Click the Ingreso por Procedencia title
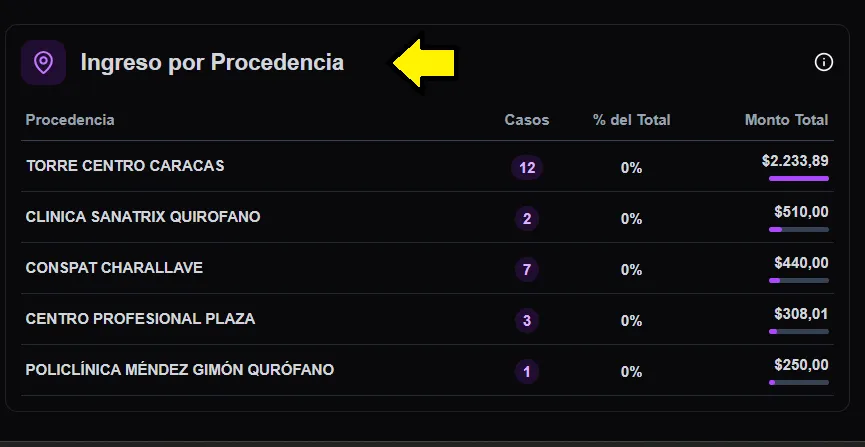This screenshot has width=865, height=447. [212, 63]
